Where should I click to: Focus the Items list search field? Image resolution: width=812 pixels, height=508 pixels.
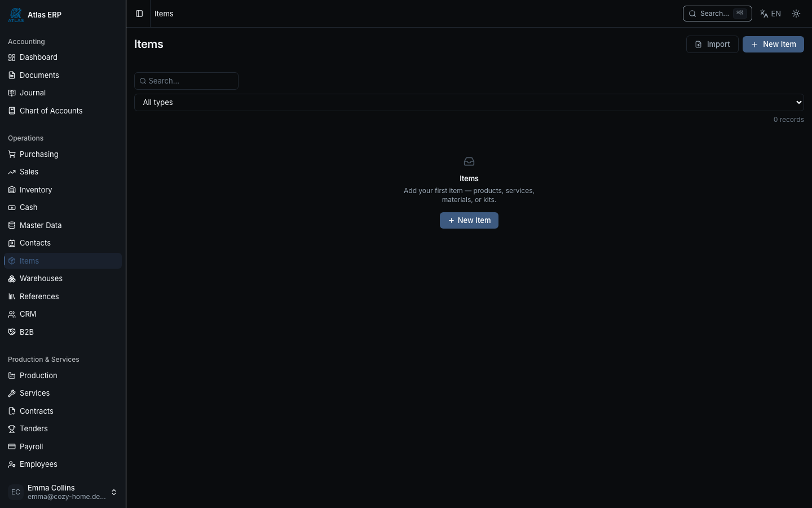point(186,81)
